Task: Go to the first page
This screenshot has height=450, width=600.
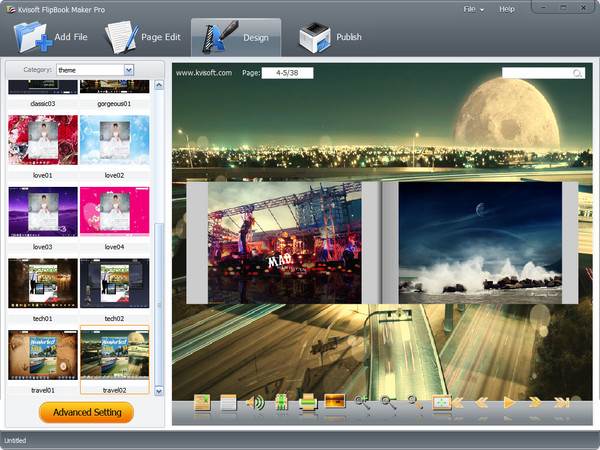Action: (459, 403)
